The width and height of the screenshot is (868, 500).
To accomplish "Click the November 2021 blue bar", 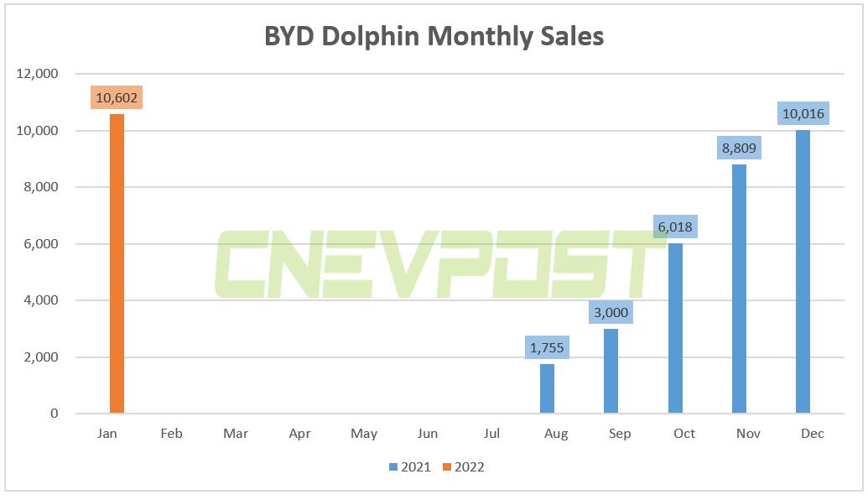I will [739, 289].
